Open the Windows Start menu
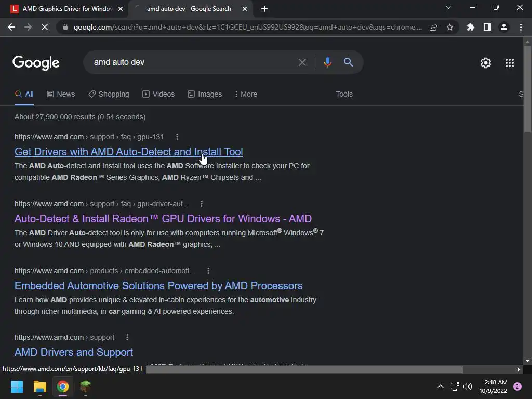 pyautogui.click(x=17, y=387)
